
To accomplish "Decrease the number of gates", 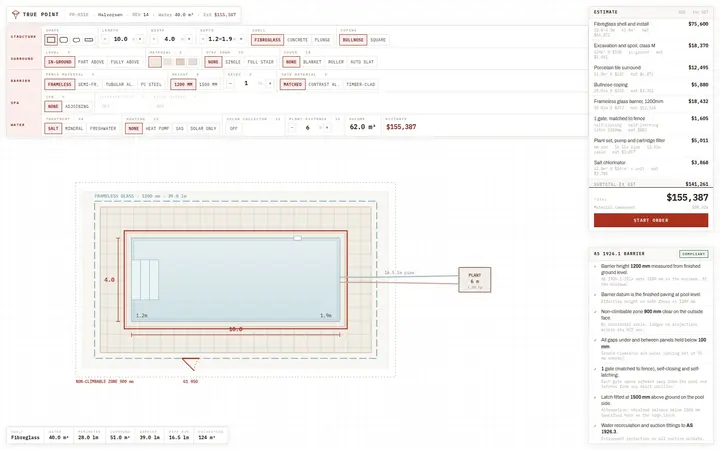I will tap(231, 84).
